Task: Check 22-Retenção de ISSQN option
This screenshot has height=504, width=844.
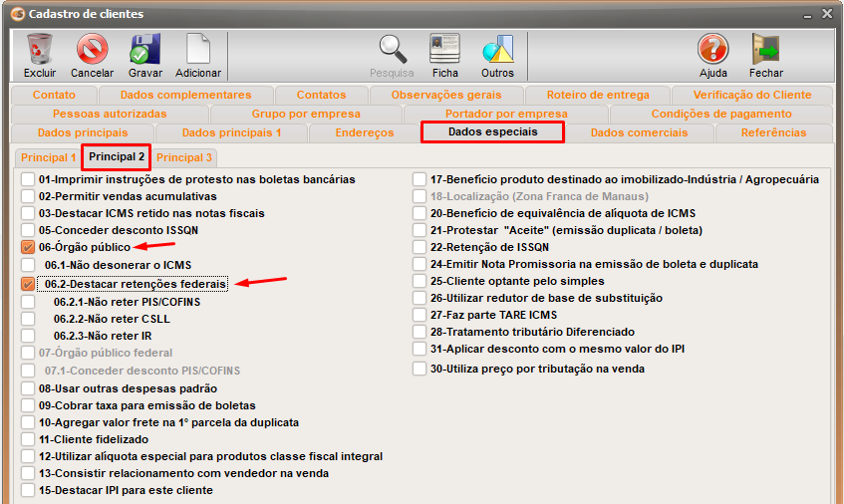Action: (x=421, y=247)
